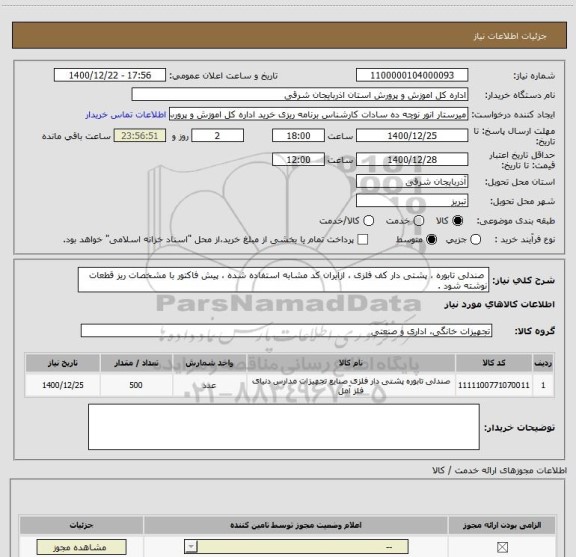Select the response deadline date 1400/12/25 field
This screenshot has height=557, width=576.
point(412,136)
